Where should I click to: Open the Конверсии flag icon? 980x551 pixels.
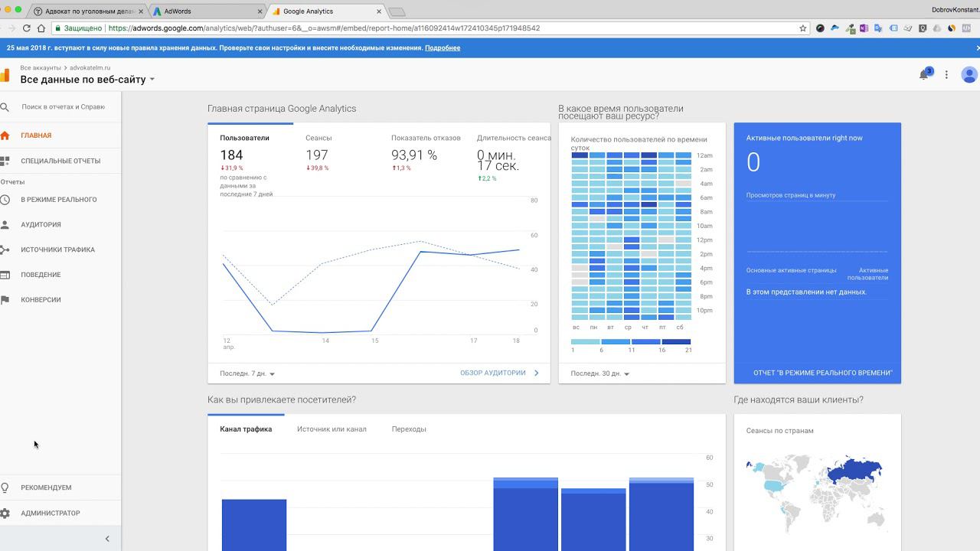tap(5, 300)
